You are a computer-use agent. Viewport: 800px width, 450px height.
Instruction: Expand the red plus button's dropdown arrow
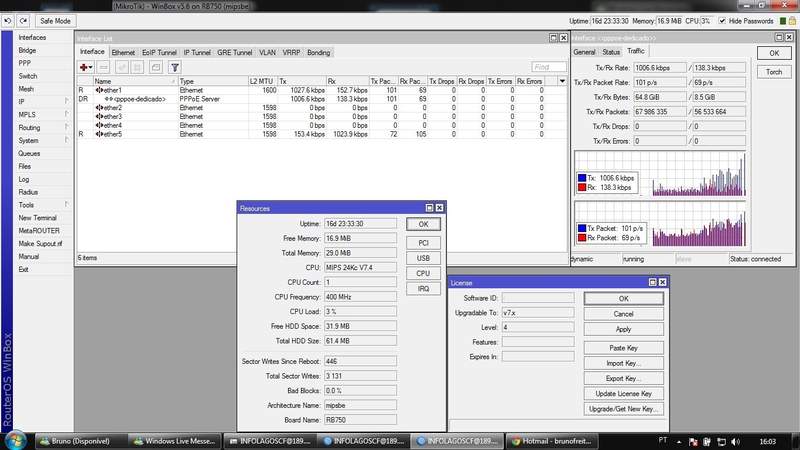pyautogui.click(x=90, y=67)
